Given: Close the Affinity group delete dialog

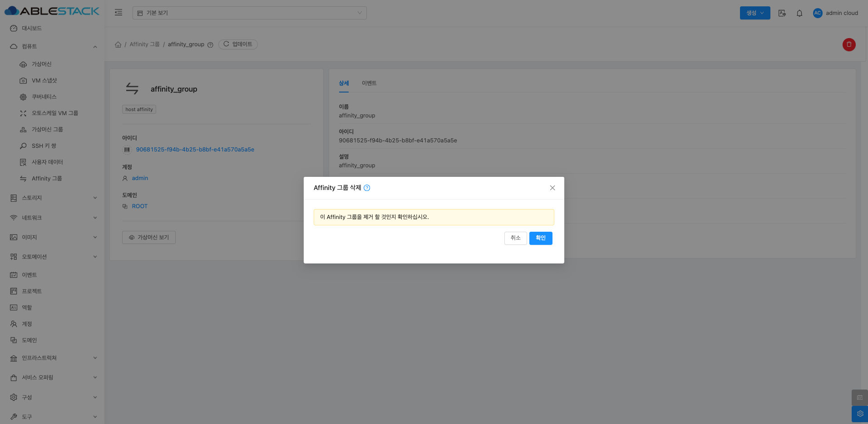Looking at the screenshot, I should [x=552, y=188].
